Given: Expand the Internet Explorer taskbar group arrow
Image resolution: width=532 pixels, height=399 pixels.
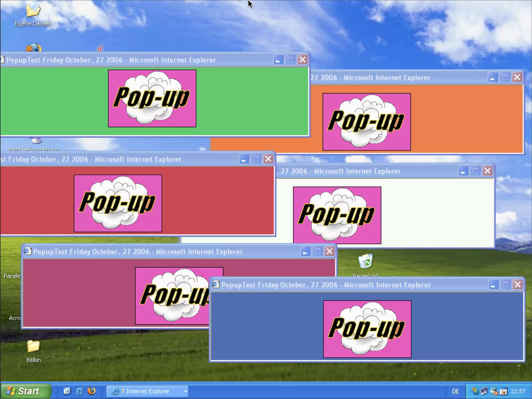Looking at the screenshot, I should 185,391.
